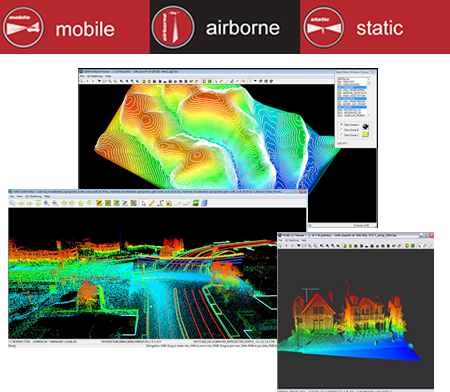Click the blue layers icon ending the LiDAR Editor toolbar
Viewport: 450px width, 392px height.
click(x=204, y=203)
